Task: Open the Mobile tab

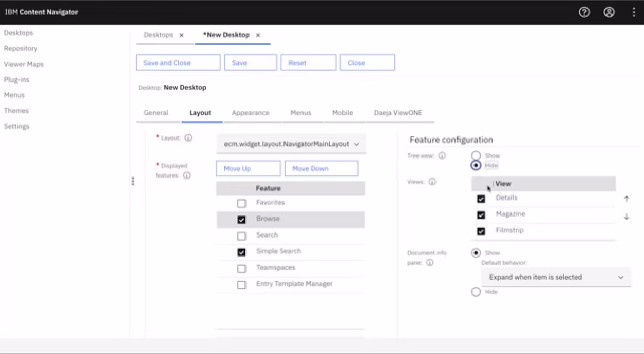Action: coord(343,113)
